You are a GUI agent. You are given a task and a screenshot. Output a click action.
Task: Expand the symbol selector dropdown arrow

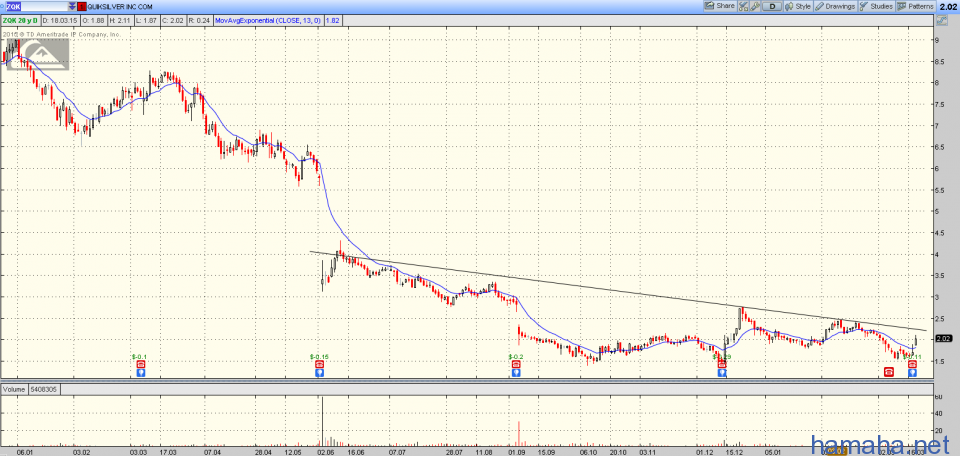[72, 6]
